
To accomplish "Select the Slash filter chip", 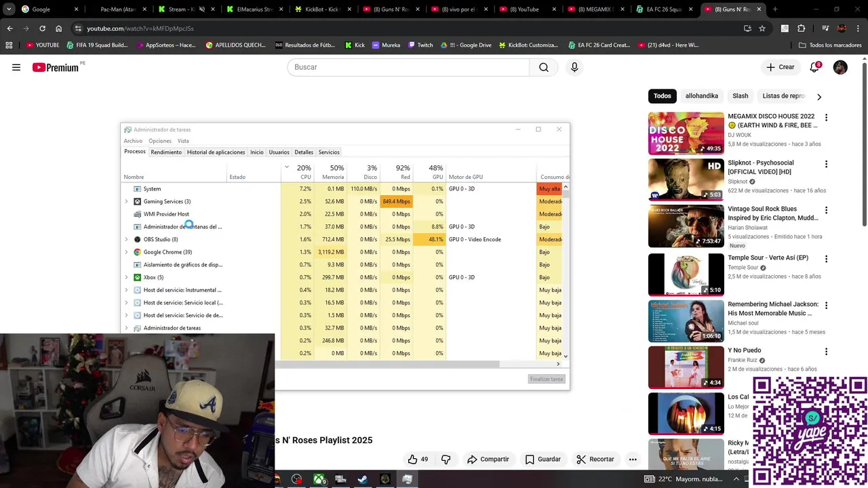I will [x=741, y=96].
